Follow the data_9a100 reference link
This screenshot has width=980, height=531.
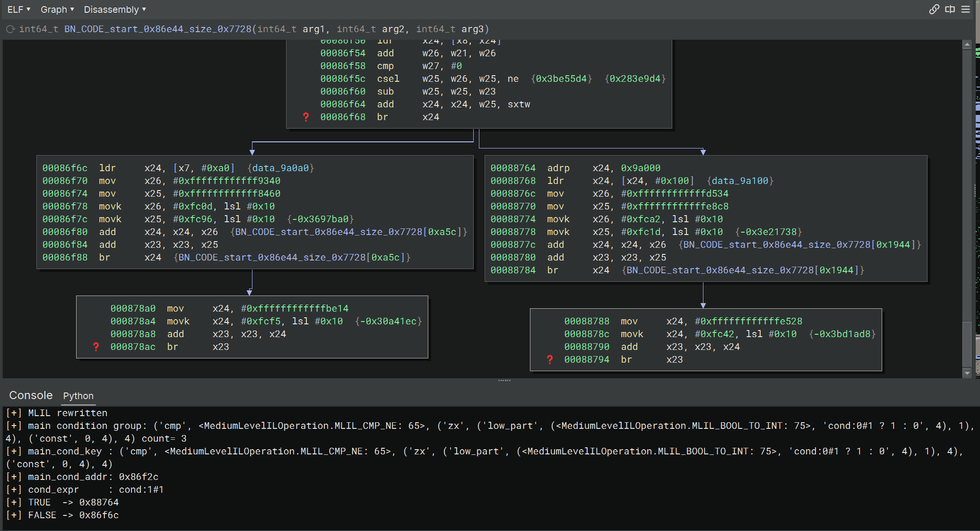[740, 181]
